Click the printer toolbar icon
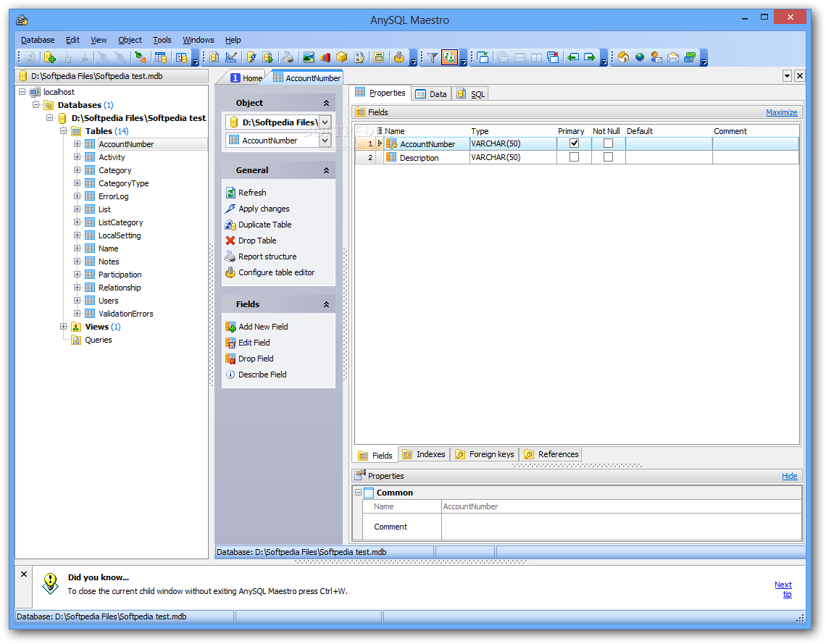The height and width of the screenshot is (644, 826). click(288, 57)
